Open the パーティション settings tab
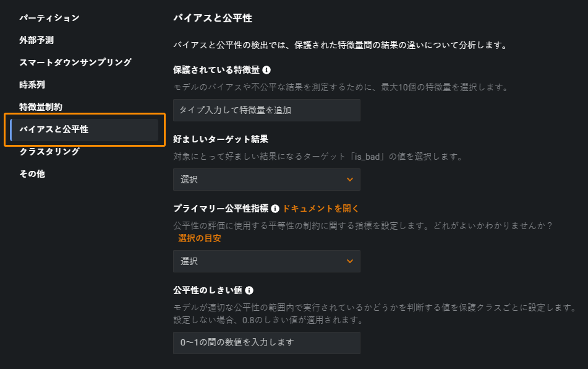This screenshot has width=588, height=369. 49,18
